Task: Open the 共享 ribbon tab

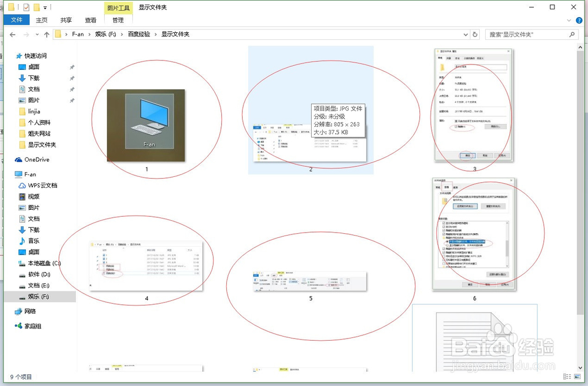Action: coord(66,20)
